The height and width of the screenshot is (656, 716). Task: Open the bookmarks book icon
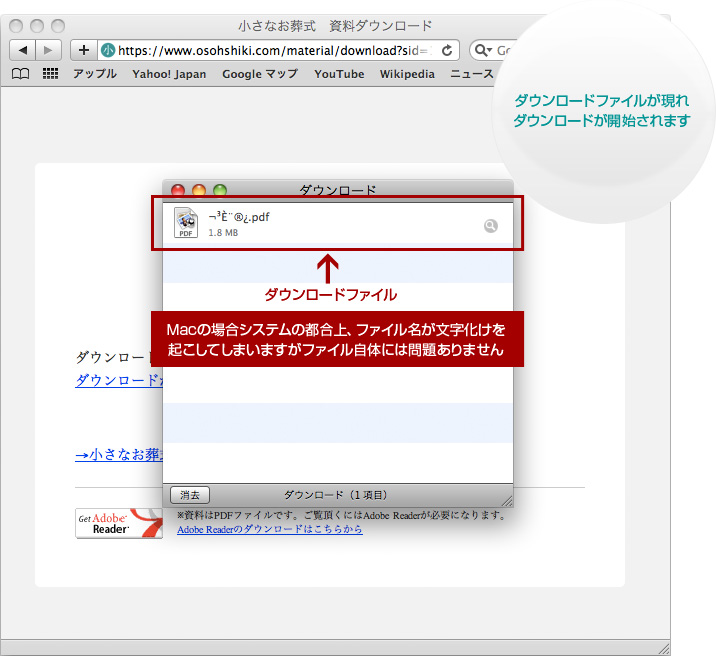click(20, 74)
